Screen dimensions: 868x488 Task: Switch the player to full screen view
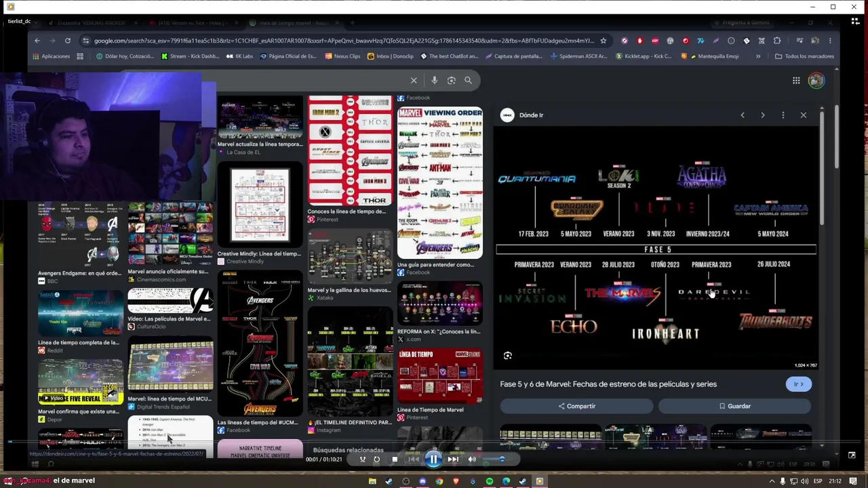852,455
